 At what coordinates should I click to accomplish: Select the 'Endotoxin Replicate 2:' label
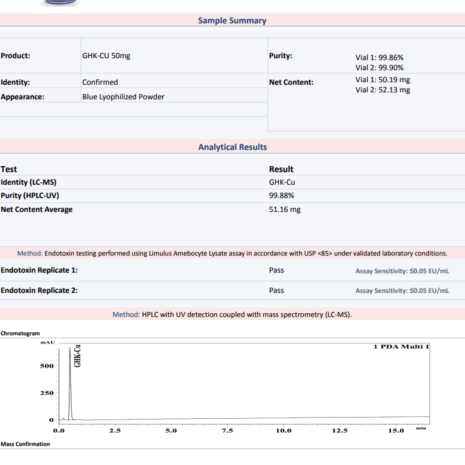(39, 290)
